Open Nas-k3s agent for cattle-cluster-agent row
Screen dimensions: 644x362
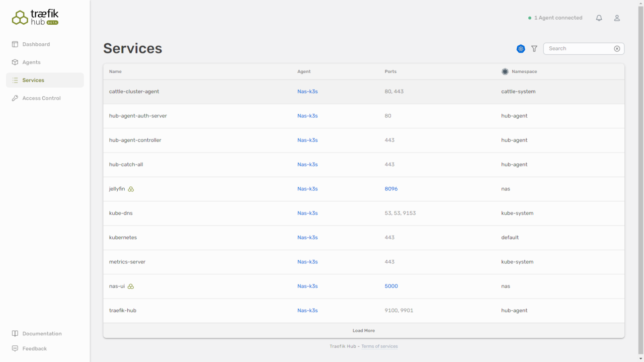coord(307,92)
